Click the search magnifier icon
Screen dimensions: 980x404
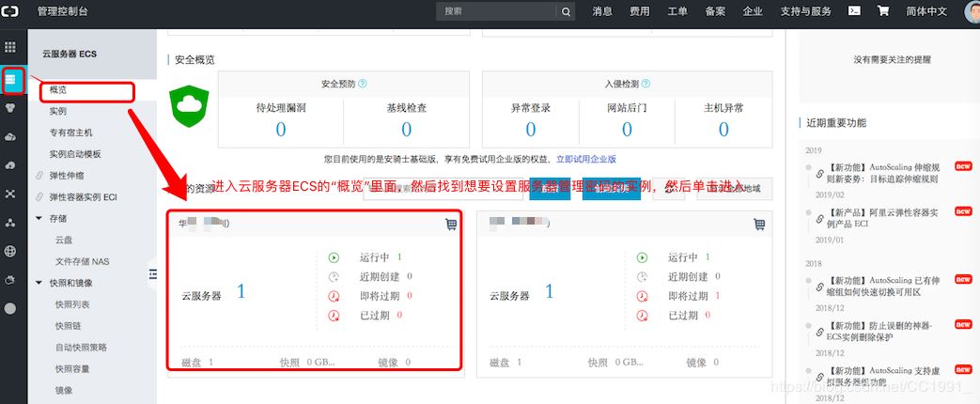566,11
